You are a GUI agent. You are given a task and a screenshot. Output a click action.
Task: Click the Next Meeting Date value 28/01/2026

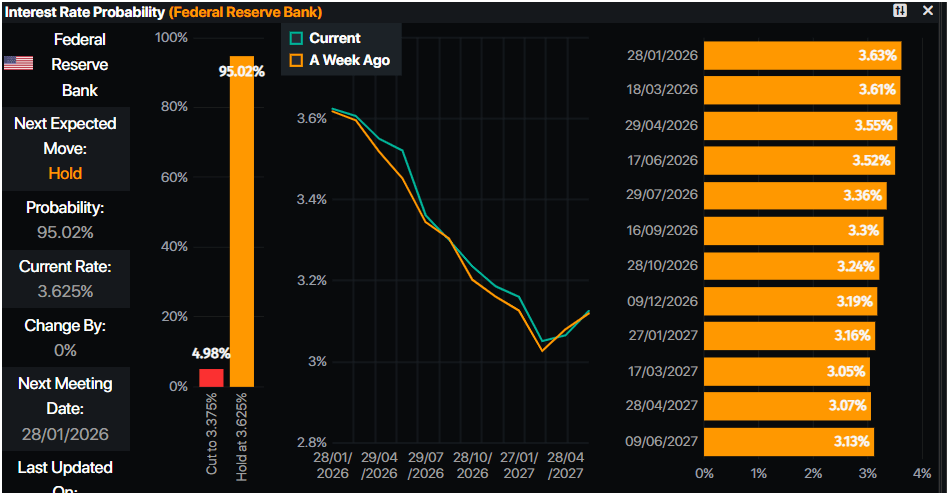(x=65, y=435)
